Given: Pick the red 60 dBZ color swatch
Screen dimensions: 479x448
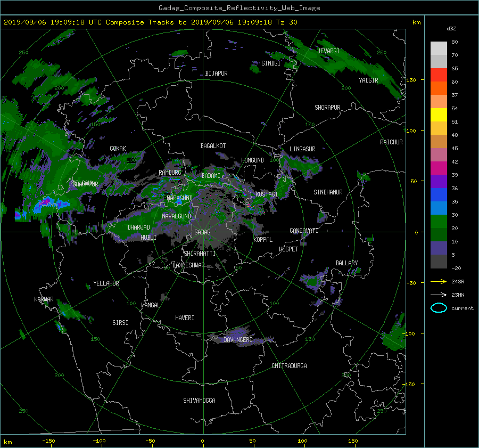Looking at the screenshot, I should [x=439, y=75].
